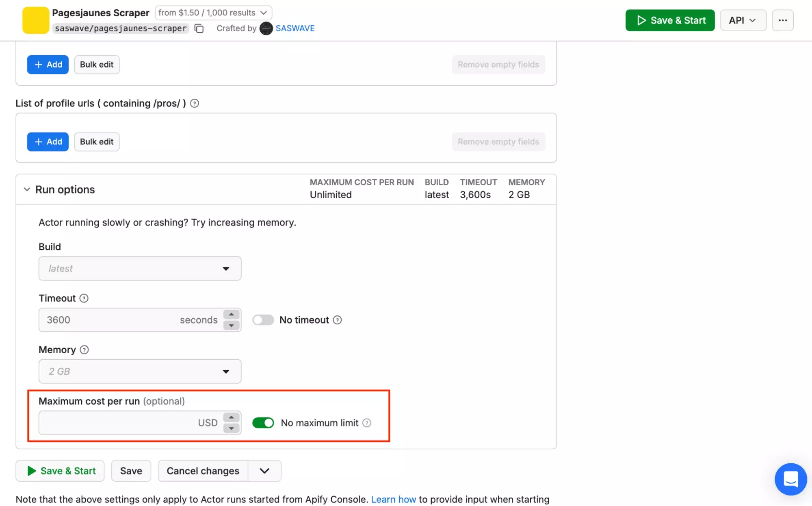Viewport: 812px width, 506px height.
Task: Disable the No maximum limit toggle
Action: (x=263, y=423)
